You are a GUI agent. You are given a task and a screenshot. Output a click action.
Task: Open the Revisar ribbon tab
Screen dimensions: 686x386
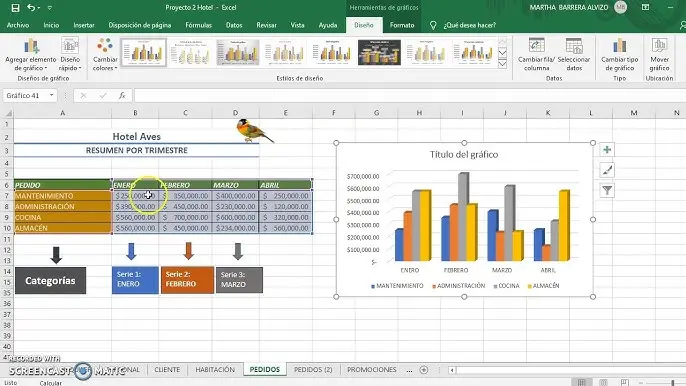[x=266, y=25]
